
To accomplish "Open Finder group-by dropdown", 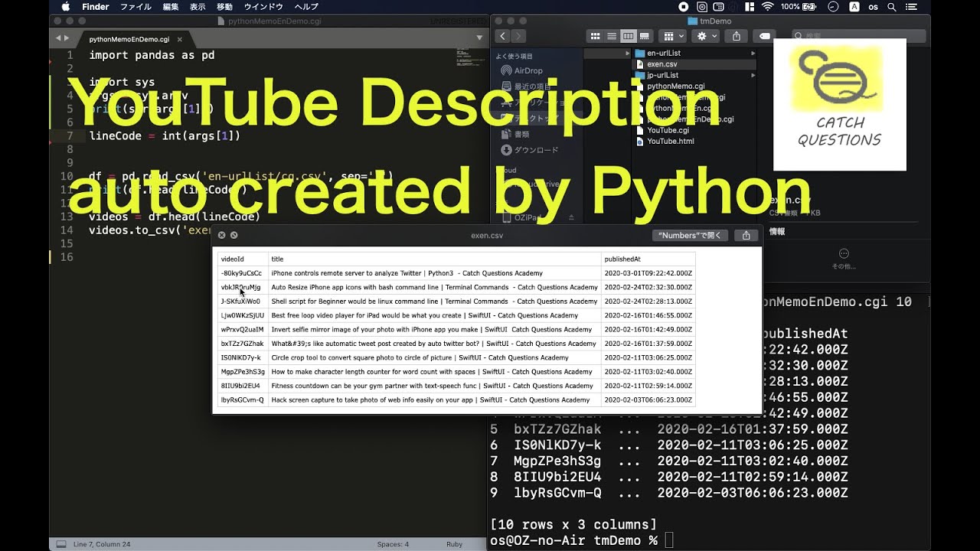I will [x=672, y=36].
